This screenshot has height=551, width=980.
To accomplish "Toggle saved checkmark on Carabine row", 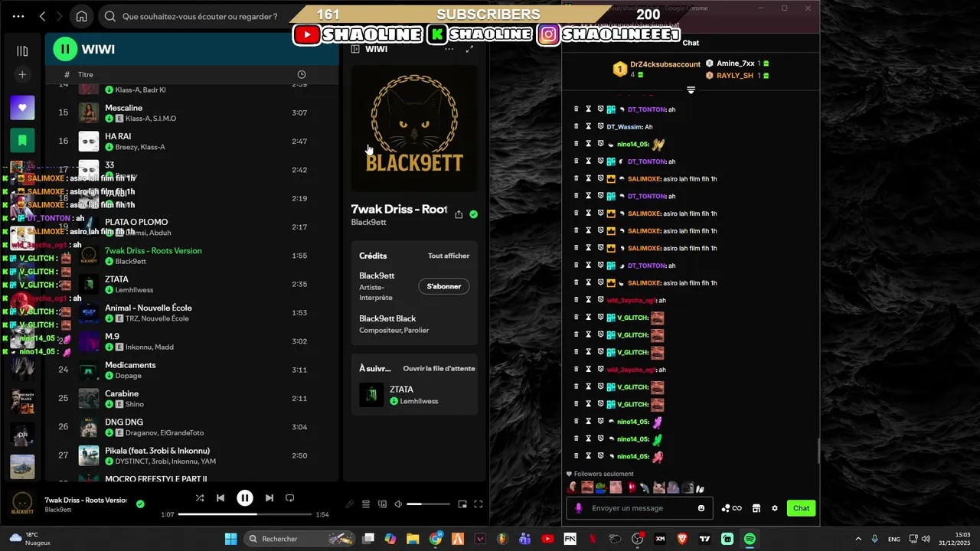I will tap(109, 404).
